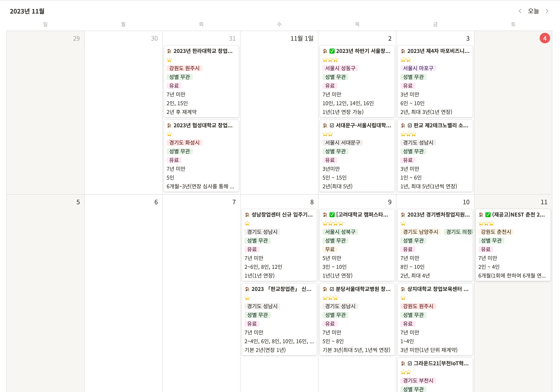Click the house icon on 판교창업존 card
560x392 pixels.
[x=247, y=289]
